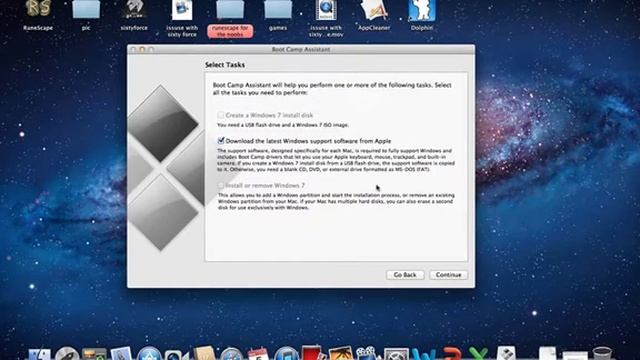Open System Preferences gear in Dock
This screenshot has width=640, height=360.
coord(396,354)
